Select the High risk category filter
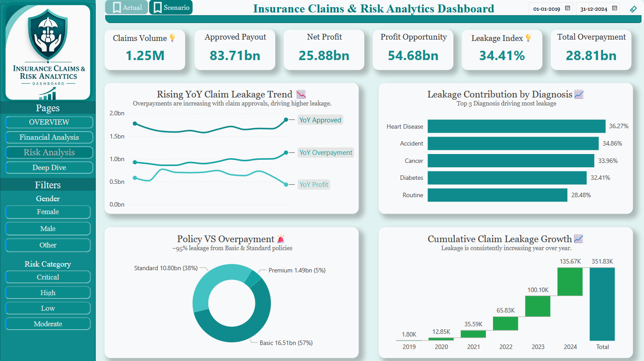 pyautogui.click(x=48, y=292)
